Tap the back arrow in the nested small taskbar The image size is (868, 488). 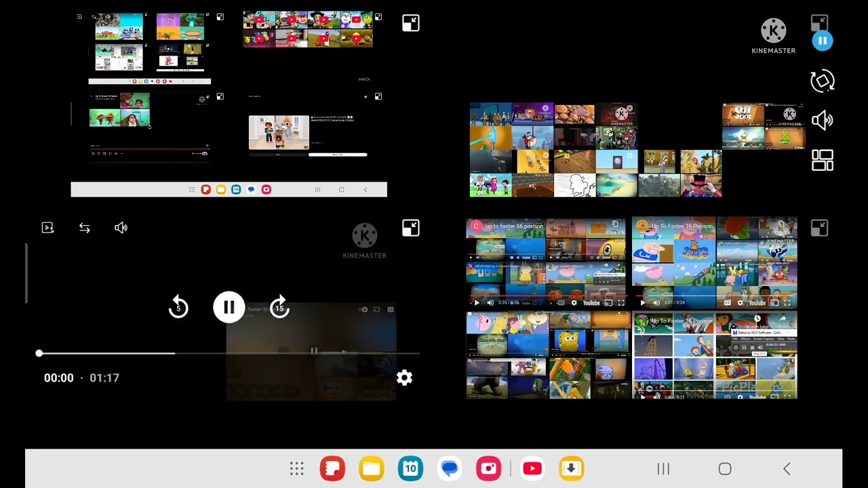tap(366, 190)
